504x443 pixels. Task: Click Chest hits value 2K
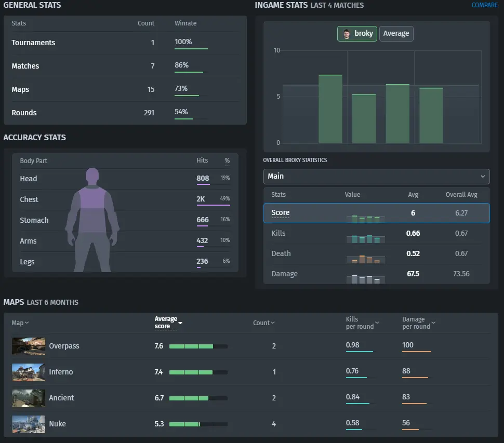[x=201, y=199]
